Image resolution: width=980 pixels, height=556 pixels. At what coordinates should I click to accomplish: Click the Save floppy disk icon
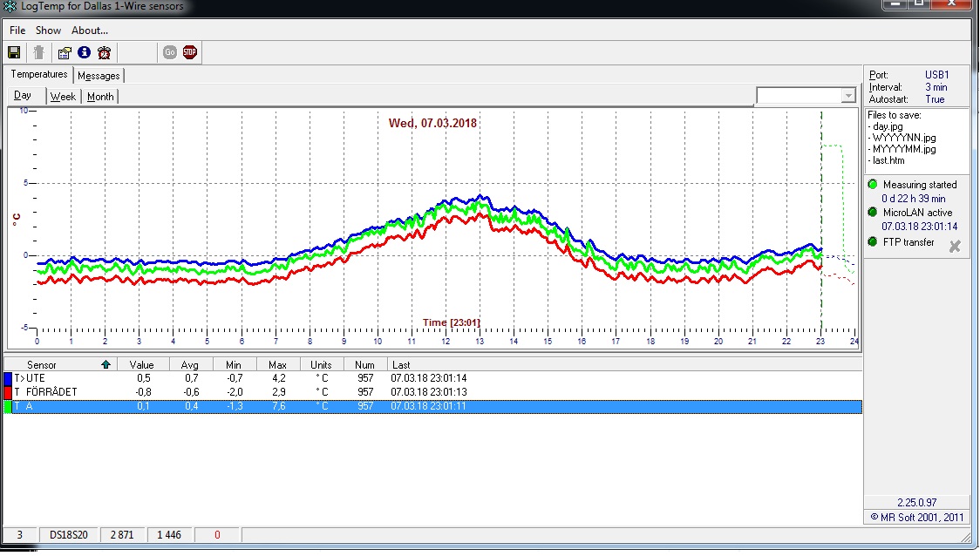[14, 52]
